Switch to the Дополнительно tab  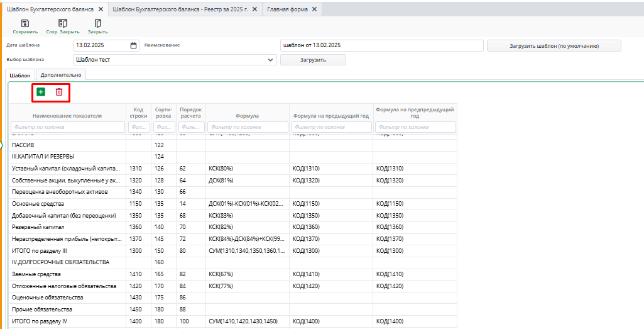click(x=61, y=75)
